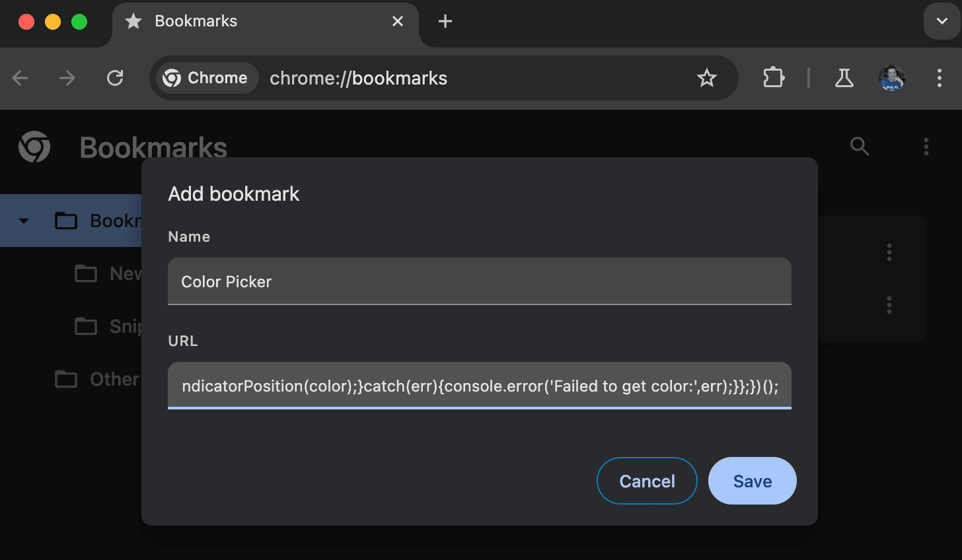Click the profile avatar in the toolbar
This screenshot has width=962, height=560.
(891, 78)
